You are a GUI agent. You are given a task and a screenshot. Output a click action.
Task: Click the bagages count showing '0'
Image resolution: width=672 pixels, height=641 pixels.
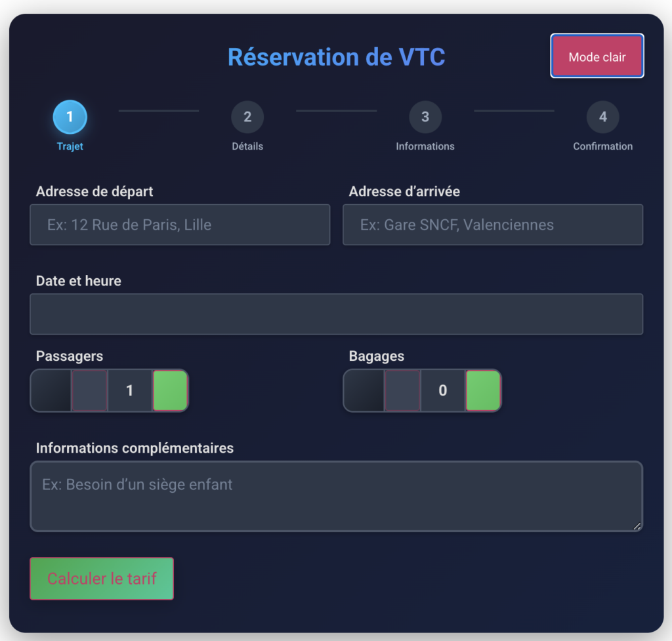(442, 390)
